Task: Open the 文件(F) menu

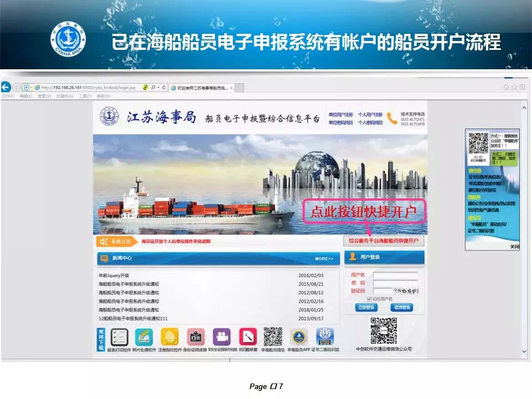Action: [8, 96]
